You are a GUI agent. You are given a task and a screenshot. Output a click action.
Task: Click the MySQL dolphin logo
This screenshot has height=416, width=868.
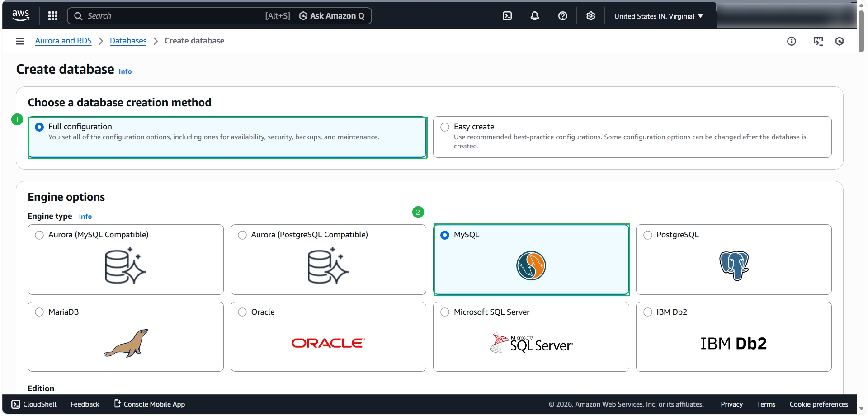pyautogui.click(x=531, y=266)
